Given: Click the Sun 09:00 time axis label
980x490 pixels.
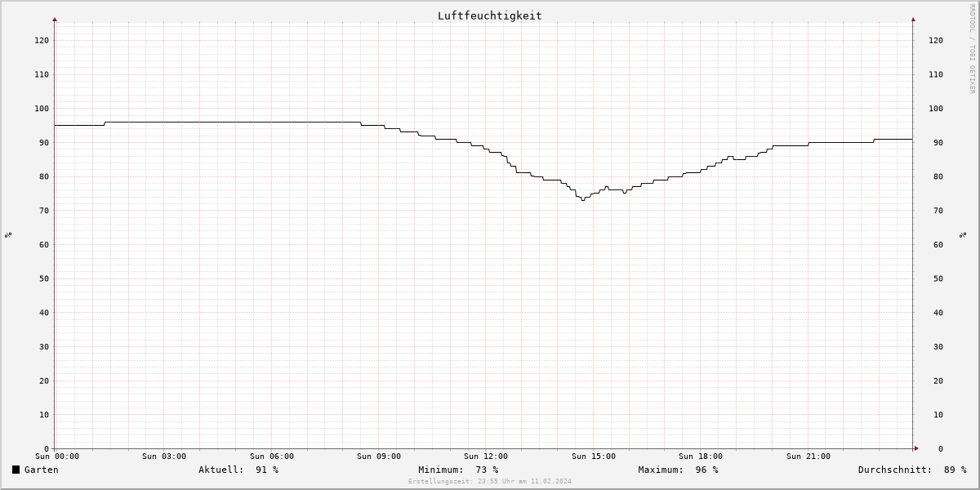Looking at the screenshot, I should coord(379,457).
